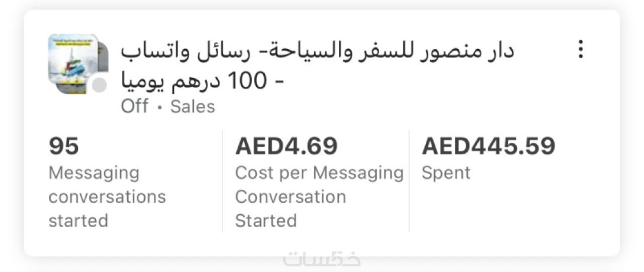Select 'Messaging conversations started' metric label
Screen dimensions: 644x272
pyautogui.click(x=106, y=196)
